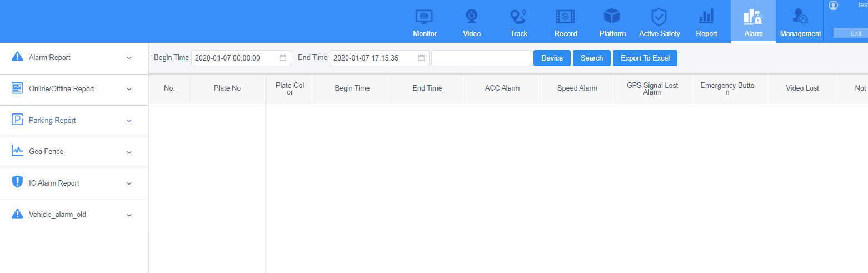This screenshot has width=868, height=273.
Task: Click the empty device input field
Action: [x=481, y=58]
